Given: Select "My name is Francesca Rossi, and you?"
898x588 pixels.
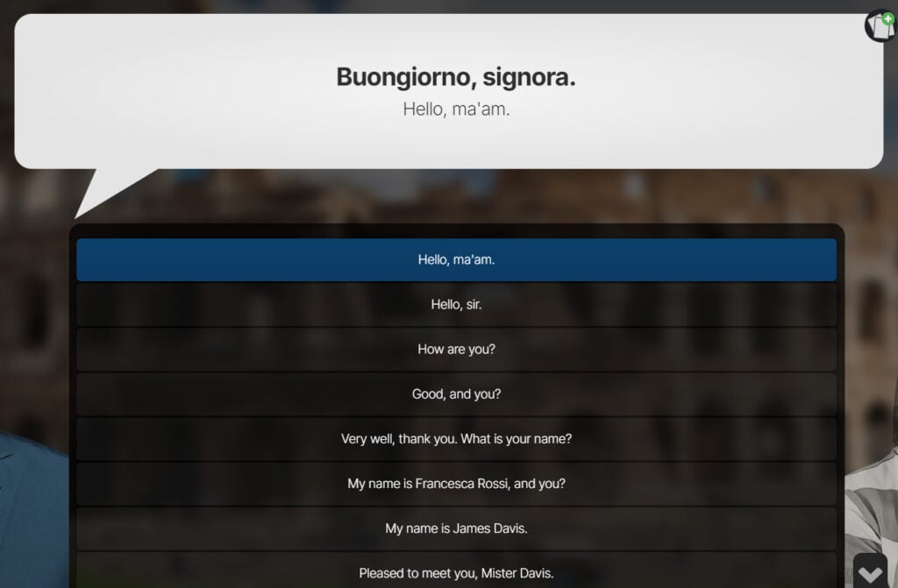Looking at the screenshot, I should click(457, 484).
